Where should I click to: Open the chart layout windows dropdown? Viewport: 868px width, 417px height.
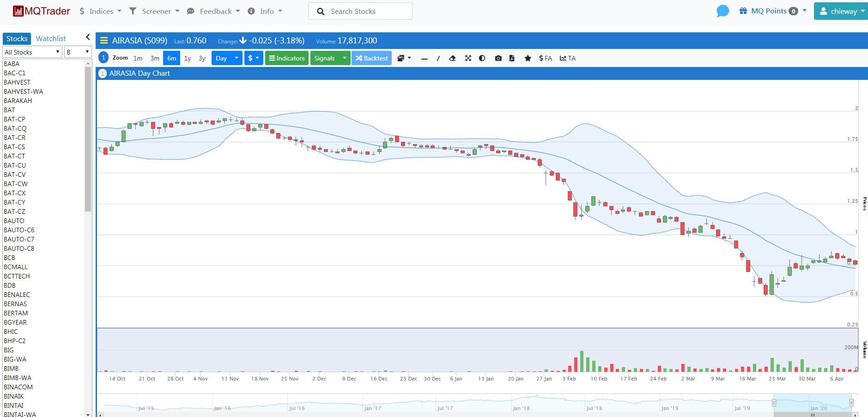404,58
